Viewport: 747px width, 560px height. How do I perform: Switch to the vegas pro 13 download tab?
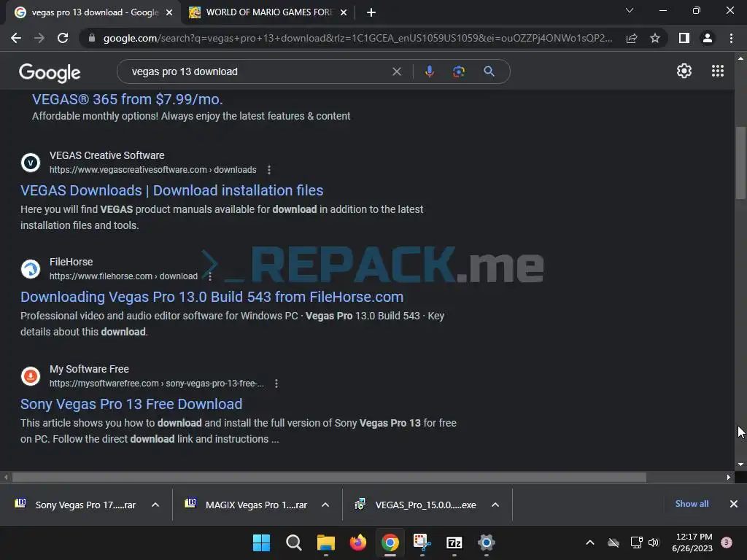click(93, 12)
